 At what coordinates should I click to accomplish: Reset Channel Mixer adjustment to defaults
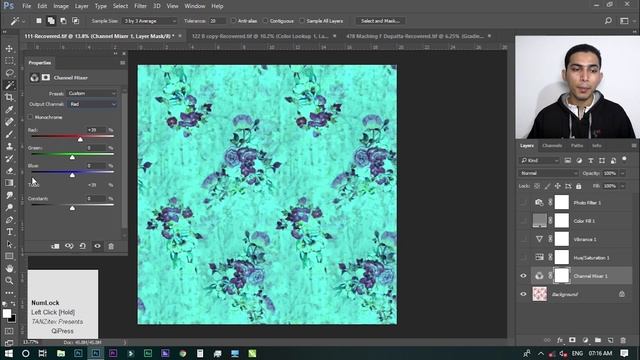click(x=83, y=246)
